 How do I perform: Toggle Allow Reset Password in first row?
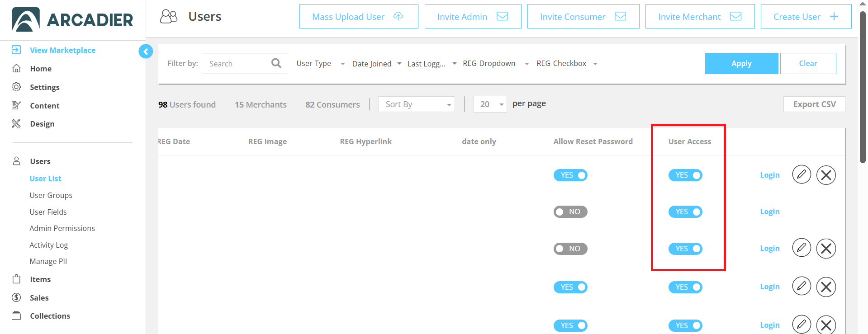tap(570, 175)
